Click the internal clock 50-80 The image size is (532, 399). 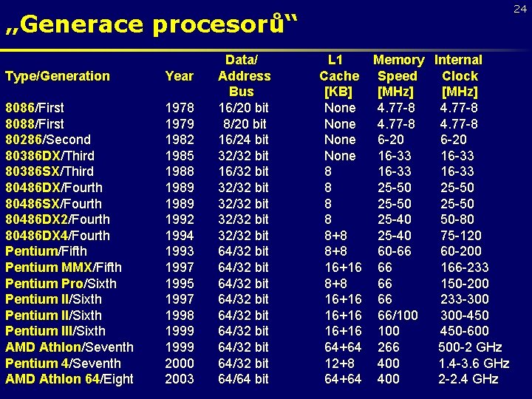click(457, 219)
